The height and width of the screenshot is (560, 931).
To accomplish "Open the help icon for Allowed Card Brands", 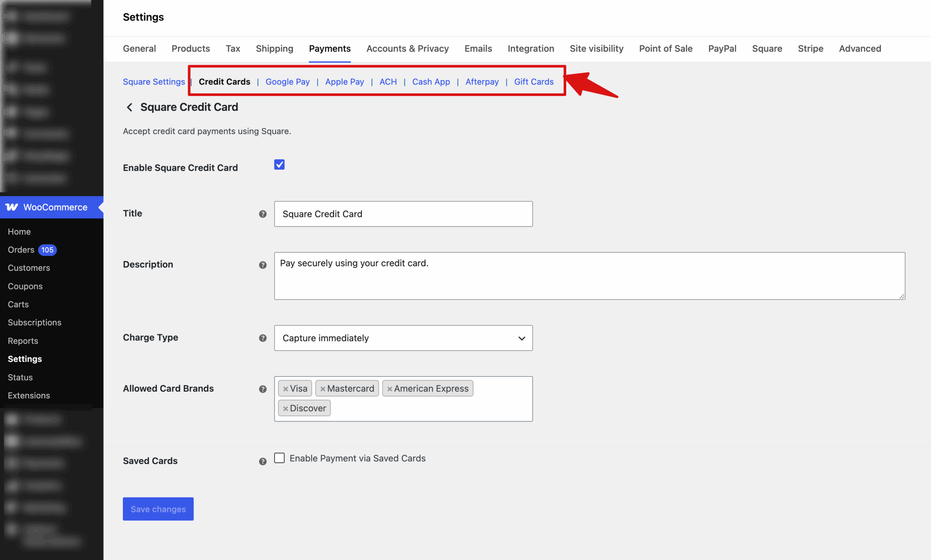I will click(x=263, y=389).
